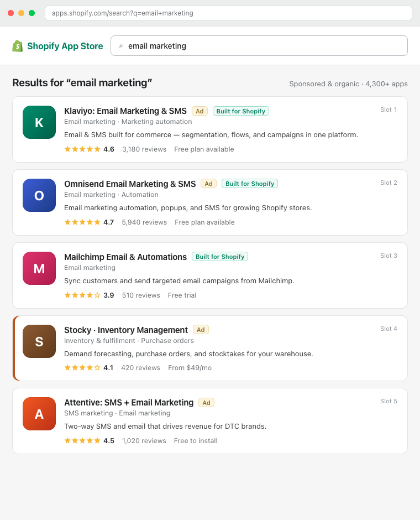The image size is (420, 520).
Task: Click the Ad badge next to Stocky
Action: click(201, 330)
